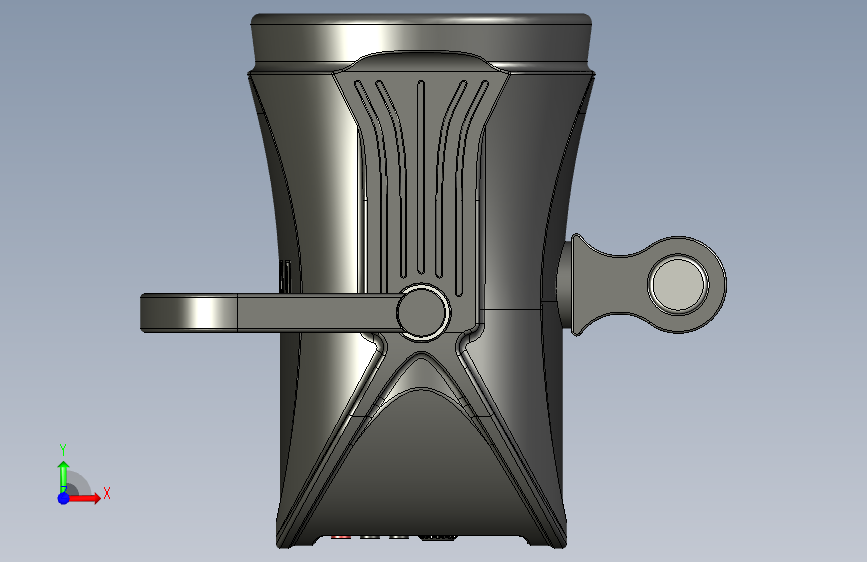Select the round knob cap on the right handle
The height and width of the screenshot is (562, 867).
(678, 284)
